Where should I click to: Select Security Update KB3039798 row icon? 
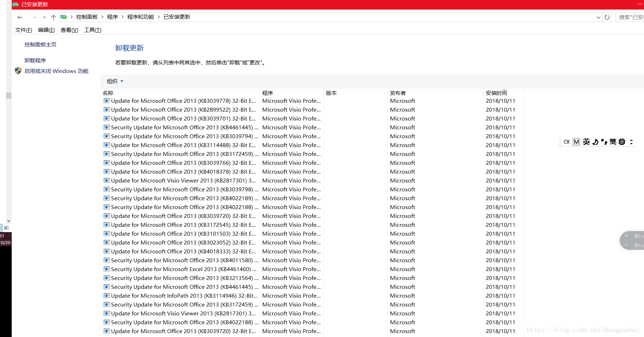(106, 189)
